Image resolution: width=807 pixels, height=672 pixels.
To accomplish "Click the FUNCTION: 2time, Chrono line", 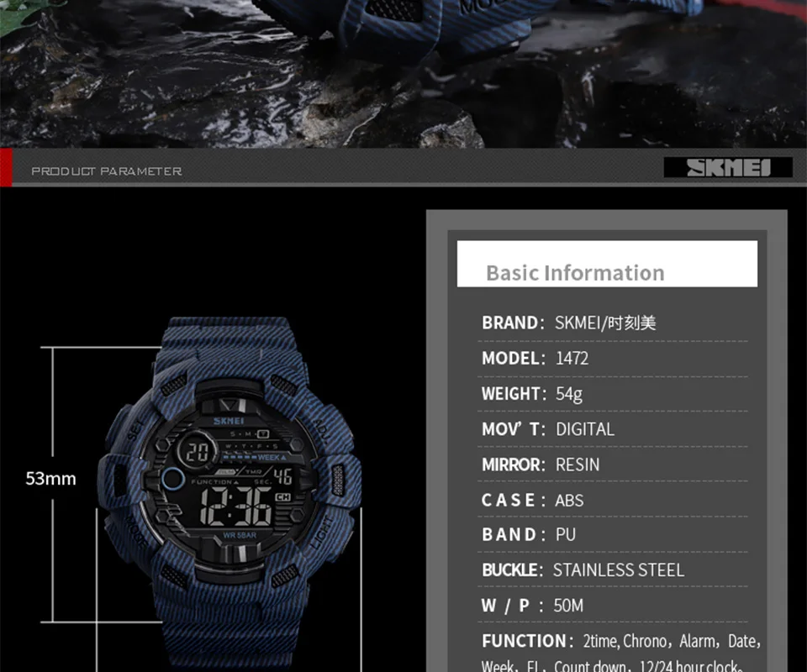I will (x=620, y=641).
